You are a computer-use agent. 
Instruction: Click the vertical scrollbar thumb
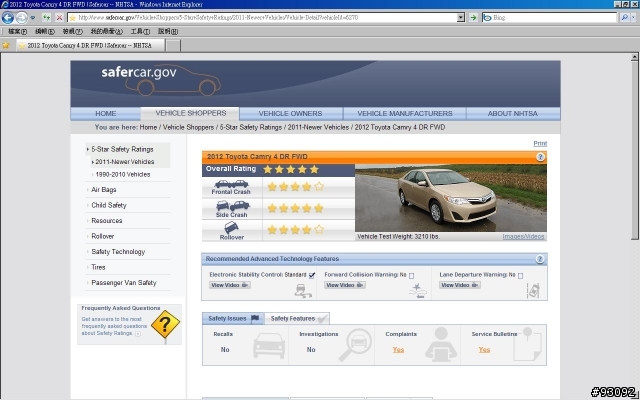(x=635, y=150)
